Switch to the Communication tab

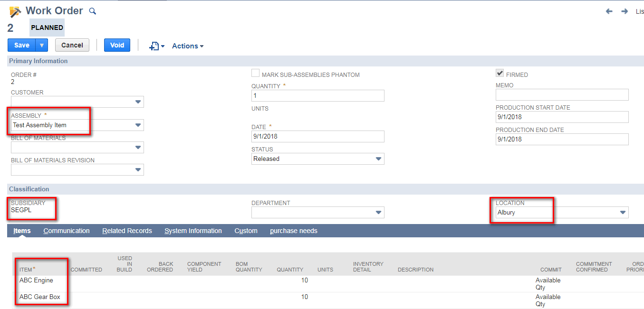click(67, 231)
